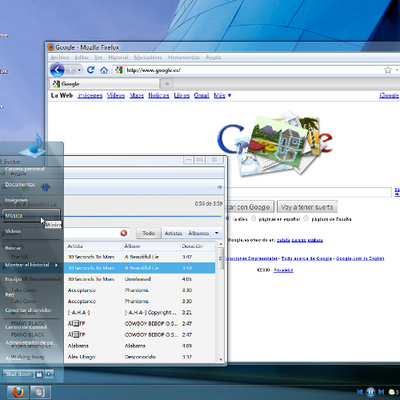Screen dimensions: 400x400
Task: Click the song playback progress bar
Action: 143,216
